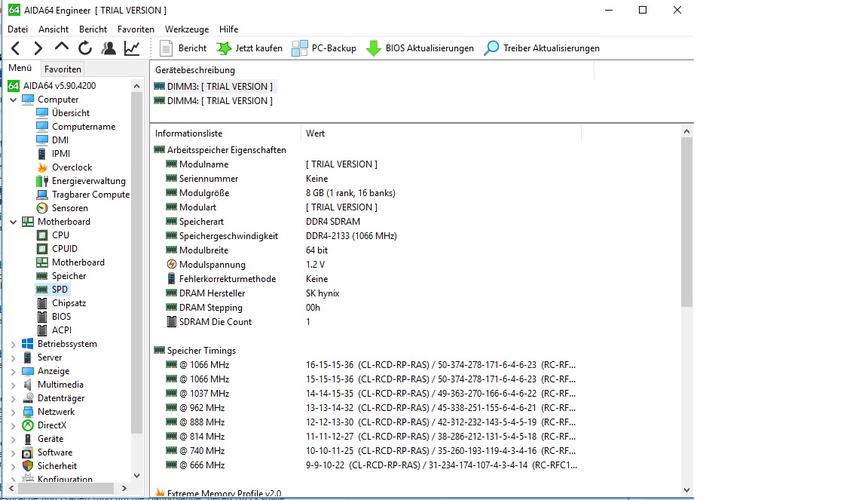Screen dimensions: 868x500
Task: Select the BIOS tree item
Action: point(53,317)
